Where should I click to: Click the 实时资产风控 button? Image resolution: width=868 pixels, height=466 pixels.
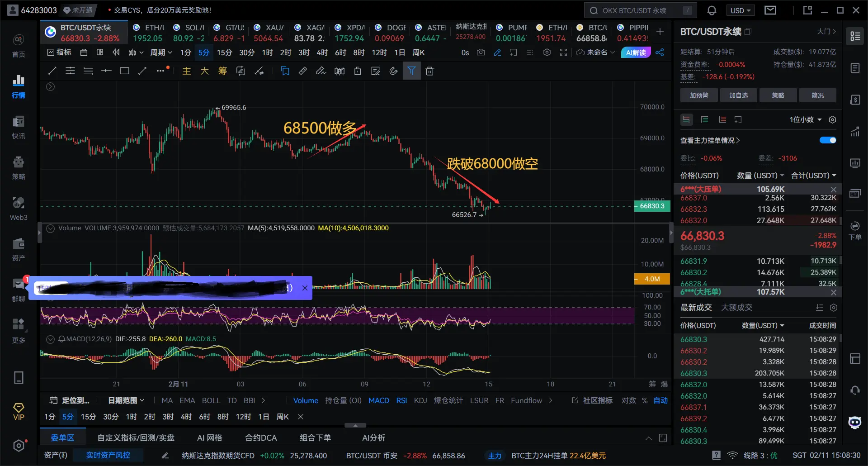click(x=108, y=455)
